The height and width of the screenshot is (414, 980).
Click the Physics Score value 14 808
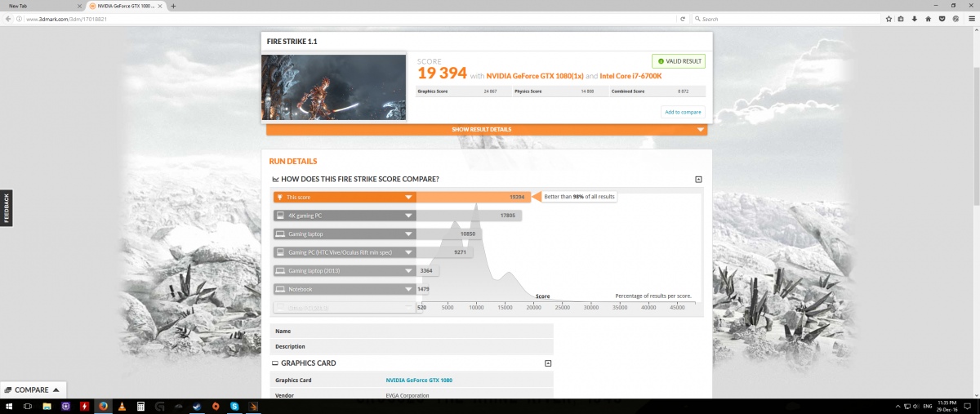[x=588, y=91]
